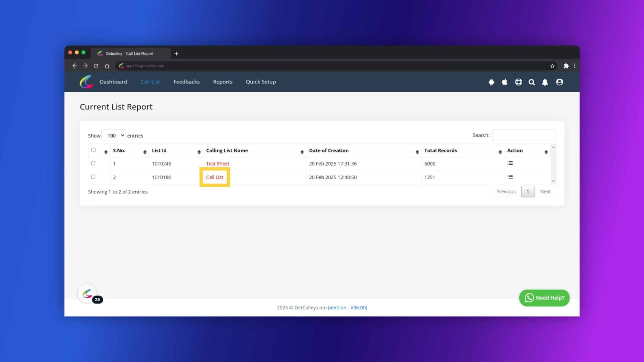
Task: Click page 1 pagination button
Action: pyautogui.click(x=527, y=192)
